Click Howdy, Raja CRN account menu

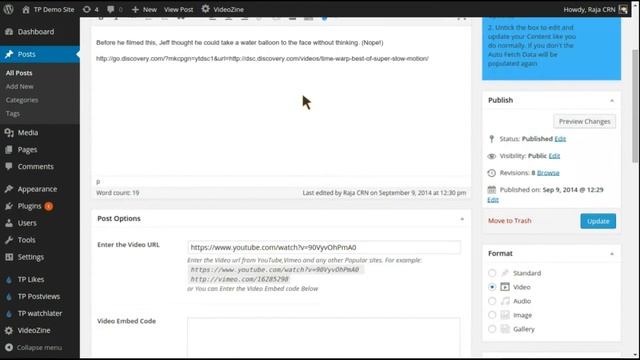tap(596, 9)
